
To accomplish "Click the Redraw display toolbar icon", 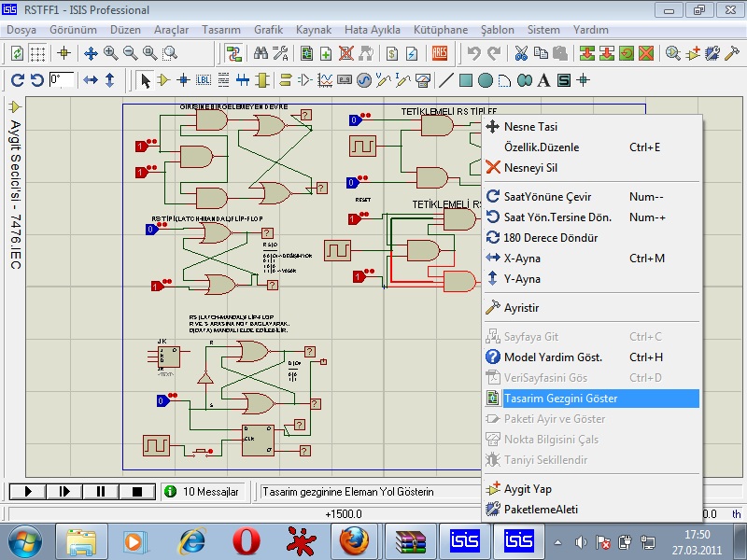I will [17, 53].
